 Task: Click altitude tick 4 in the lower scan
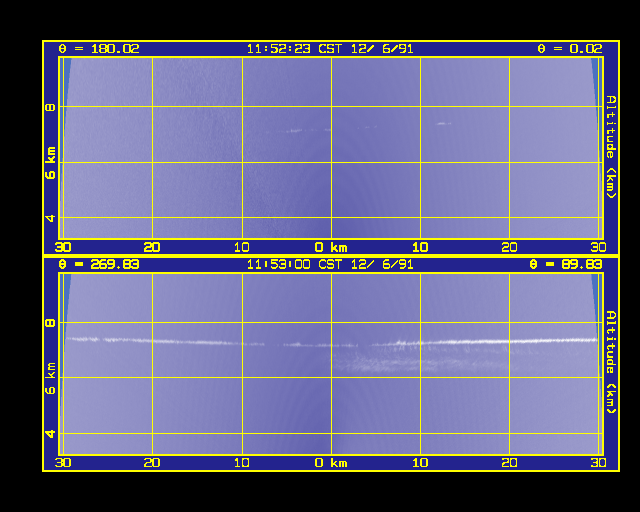coord(50,434)
